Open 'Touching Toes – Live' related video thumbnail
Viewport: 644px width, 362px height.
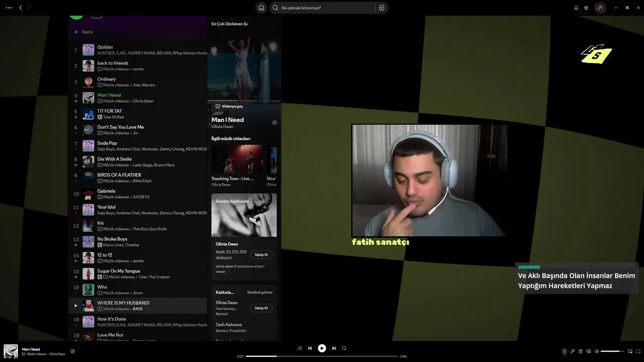(237, 159)
